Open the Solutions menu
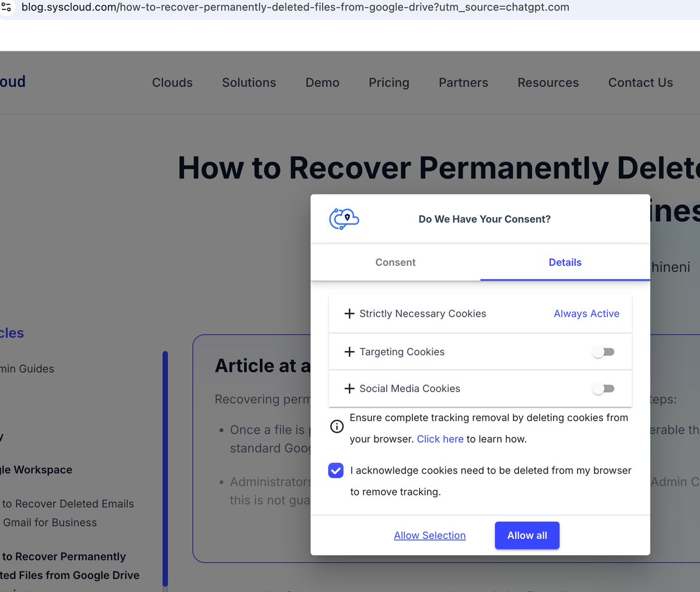The width and height of the screenshot is (700, 592). pyautogui.click(x=249, y=83)
